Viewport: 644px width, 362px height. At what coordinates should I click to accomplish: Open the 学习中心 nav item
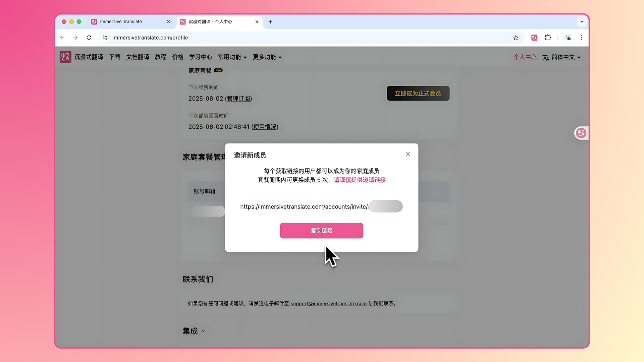tap(201, 57)
